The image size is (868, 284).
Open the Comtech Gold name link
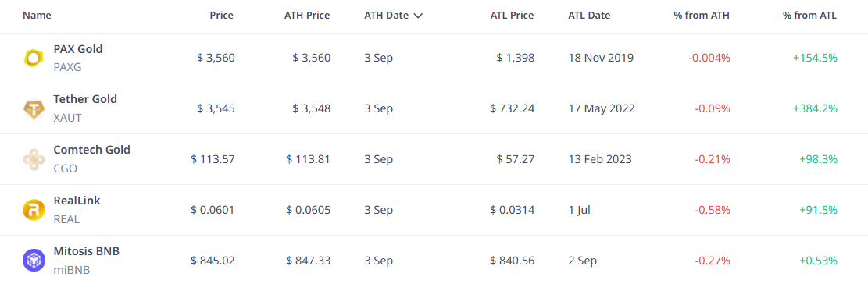pos(92,150)
